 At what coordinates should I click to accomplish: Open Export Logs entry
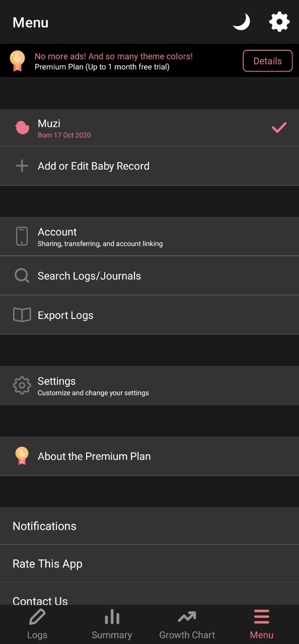click(149, 315)
